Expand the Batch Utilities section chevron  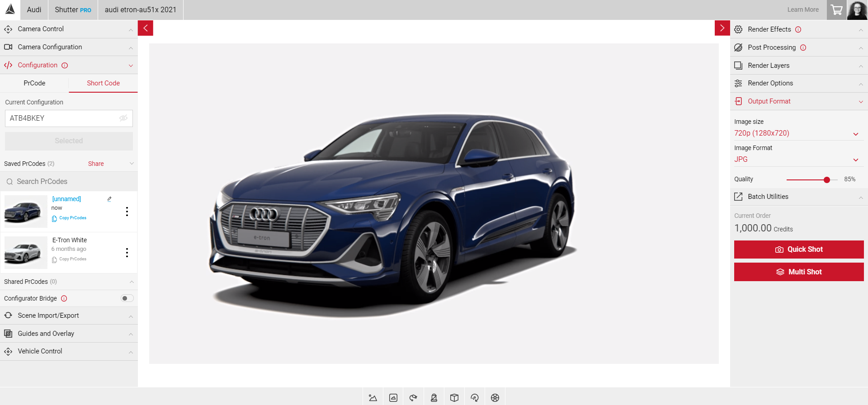click(861, 197)
